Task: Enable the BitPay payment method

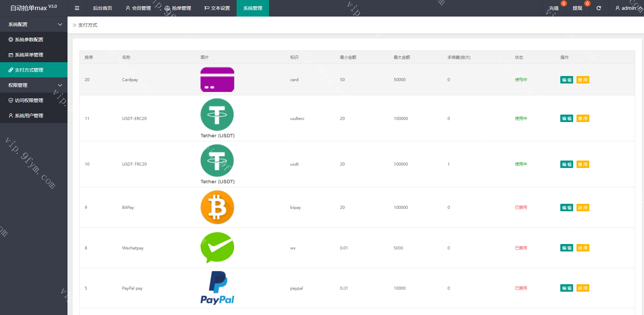Action: point(583,208)
